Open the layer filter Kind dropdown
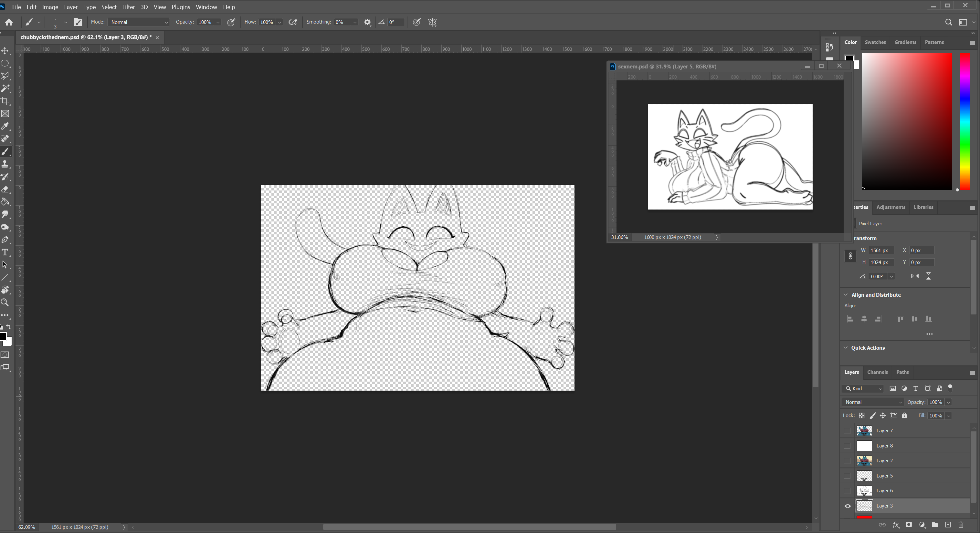The height and width of the screenshot is (533, 980). coord(863,389)
